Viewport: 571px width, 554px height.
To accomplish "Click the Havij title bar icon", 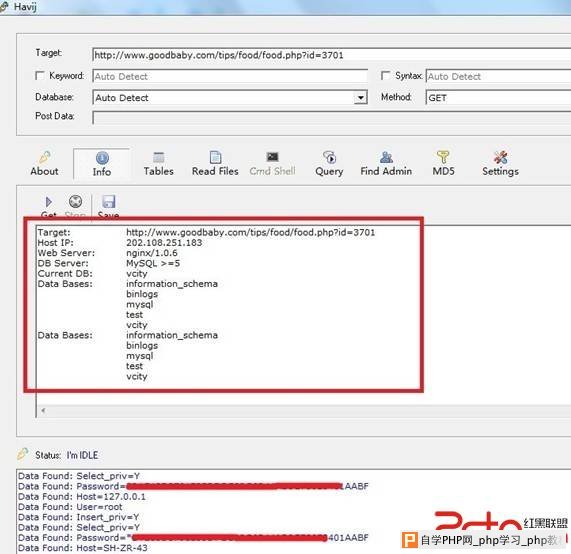I will coord(4,7).
